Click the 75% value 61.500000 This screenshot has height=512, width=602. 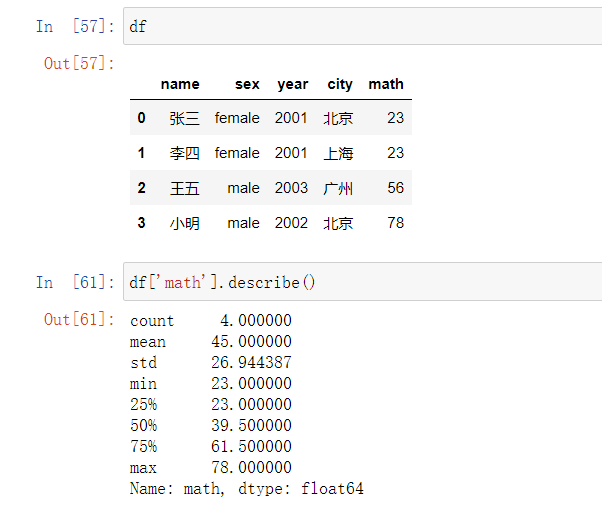pyautogui.click(x=251, y=446)
